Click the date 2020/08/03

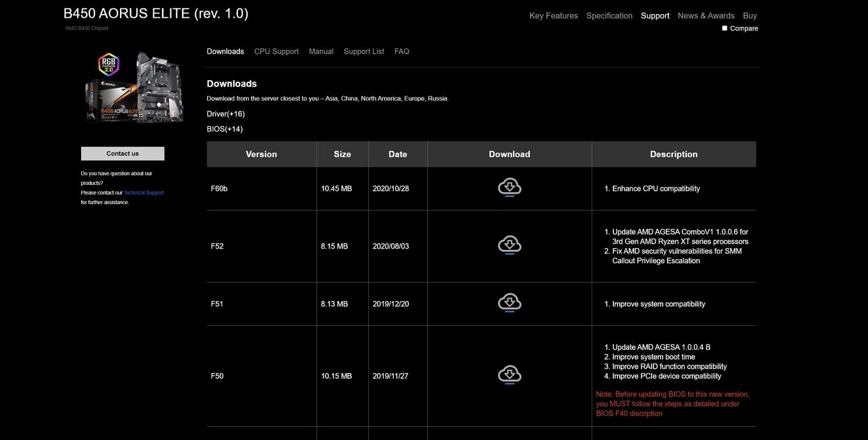point(391,246)
